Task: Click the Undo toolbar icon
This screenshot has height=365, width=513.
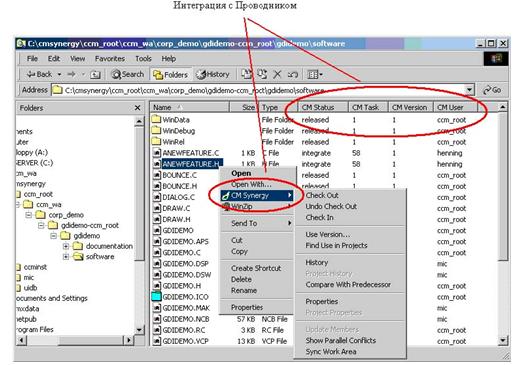Action: pyautogui.click(x=292, y=74)
